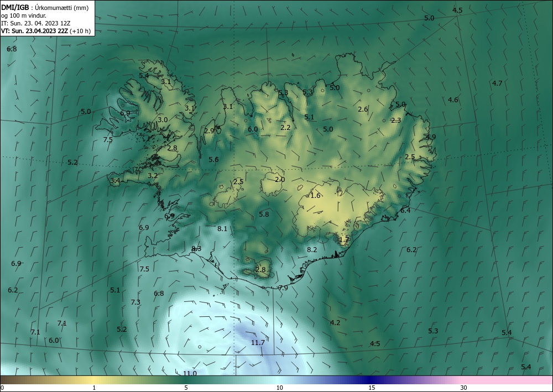Screen dimensions: 553x392
Task: Click the 7.9 value on the south coast
Action: [283, 288]
